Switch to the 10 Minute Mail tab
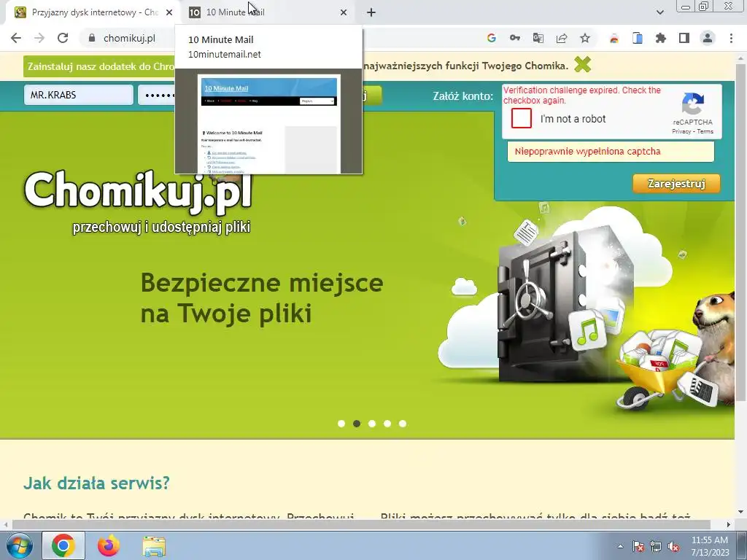The width and height of the screenshot is (747, 560). 267,12
